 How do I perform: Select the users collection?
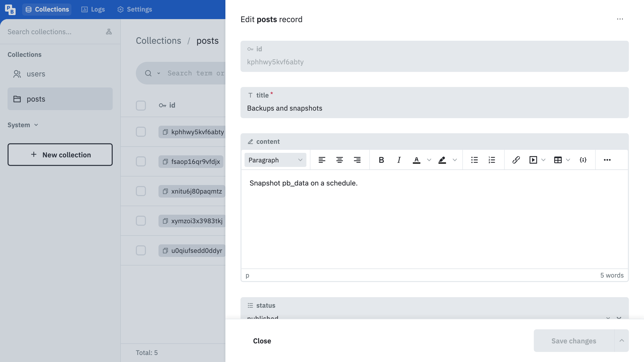[x=60, y=74]
